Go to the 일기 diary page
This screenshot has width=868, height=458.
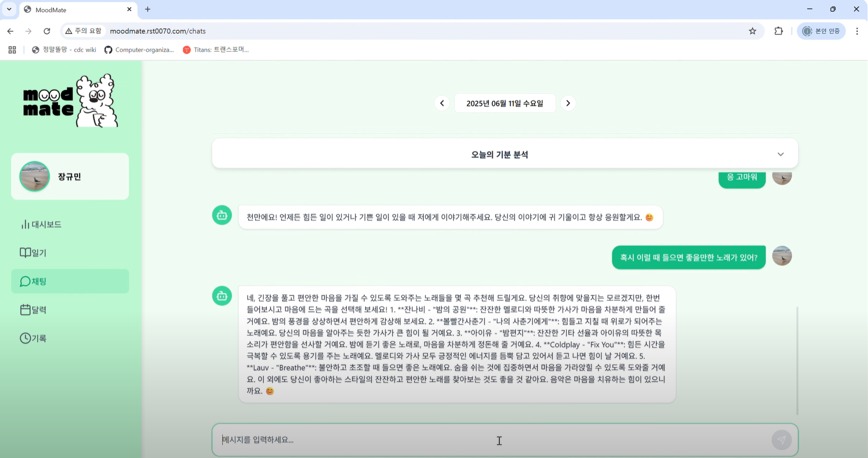point(33,253)
